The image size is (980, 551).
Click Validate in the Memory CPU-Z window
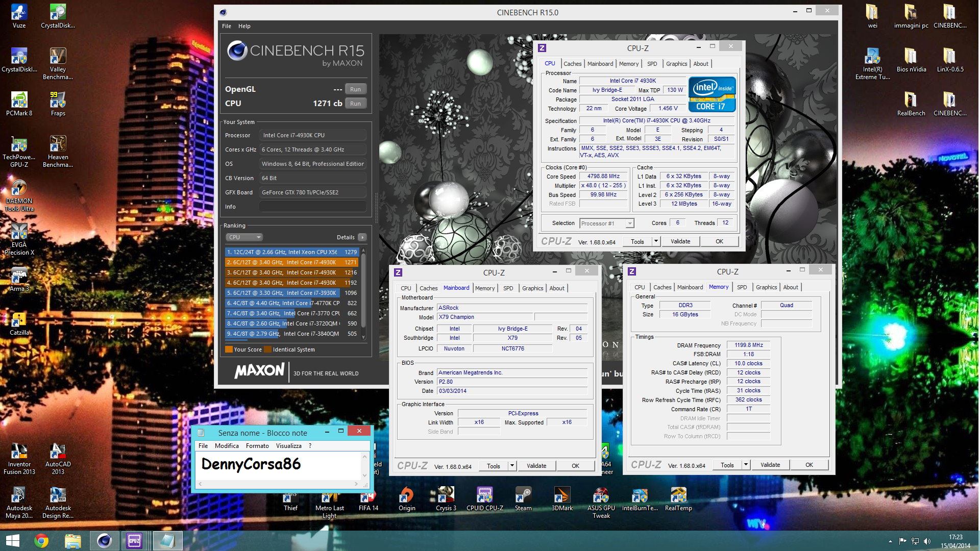click(770, 465)
